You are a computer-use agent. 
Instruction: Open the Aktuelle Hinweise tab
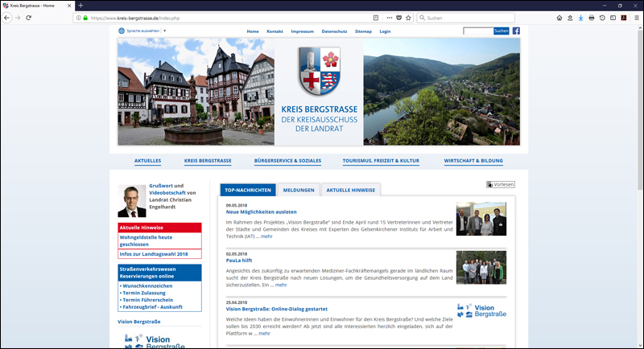(x=351, y=190)
